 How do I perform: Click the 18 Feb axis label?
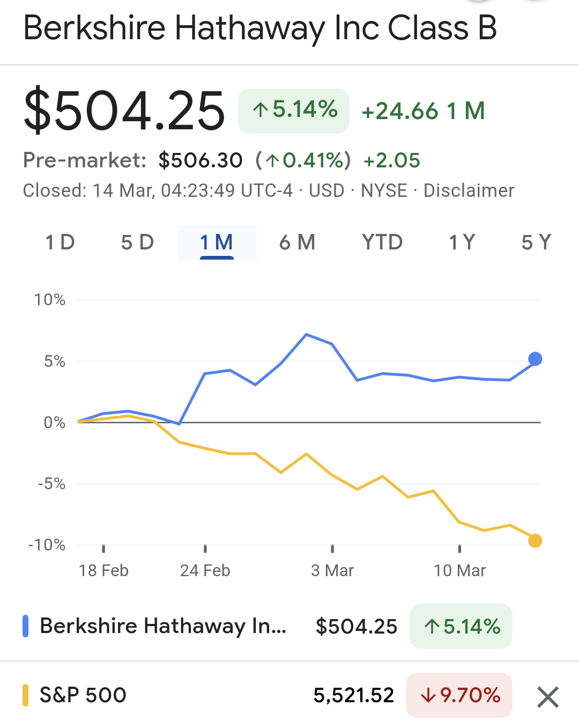(x=103, y=570)
